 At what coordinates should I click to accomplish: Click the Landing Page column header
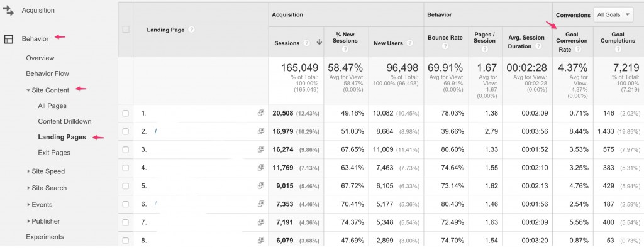point(165,30)
